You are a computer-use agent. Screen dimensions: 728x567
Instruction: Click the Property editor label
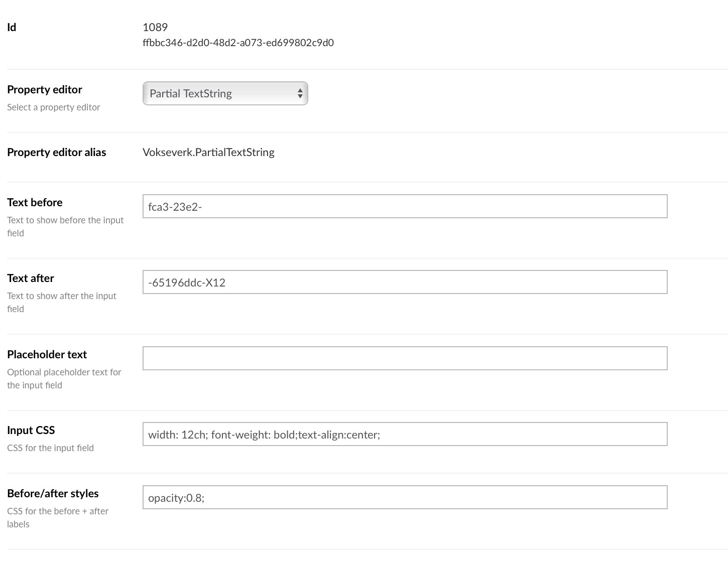pos(45,89)
